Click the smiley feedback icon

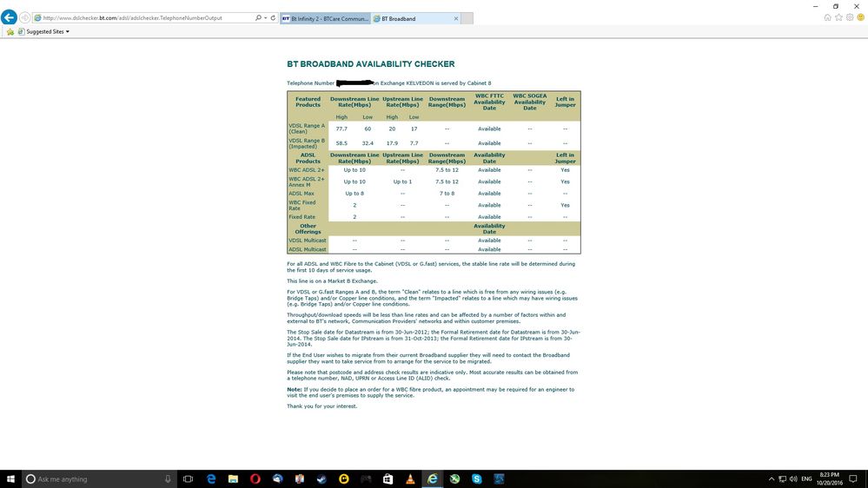[861, 17]
